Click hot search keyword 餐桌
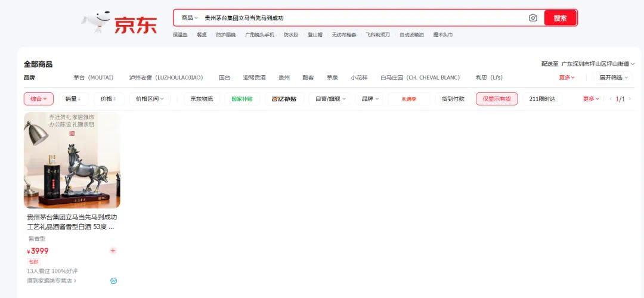Screen dimensions: 644x298 tap(202, 35)
